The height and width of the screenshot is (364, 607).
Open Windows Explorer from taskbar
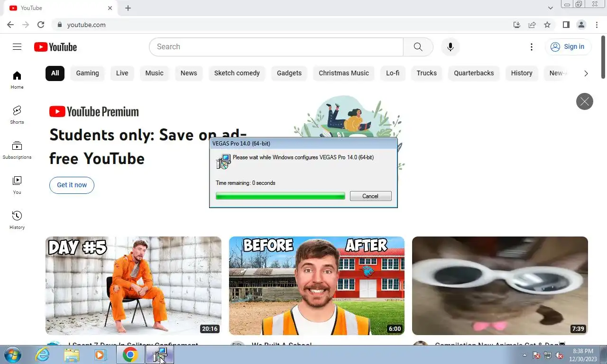pyautogui.click(x=72, y=355)
